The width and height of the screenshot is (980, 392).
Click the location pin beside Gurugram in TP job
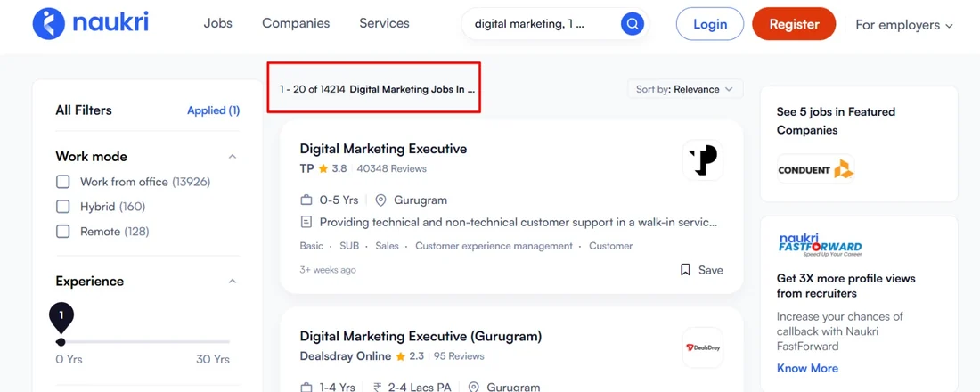point(380,200)
